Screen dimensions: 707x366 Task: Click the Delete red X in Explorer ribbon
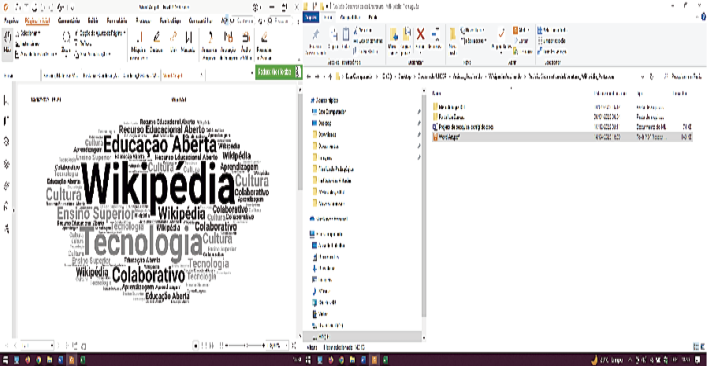420,38
